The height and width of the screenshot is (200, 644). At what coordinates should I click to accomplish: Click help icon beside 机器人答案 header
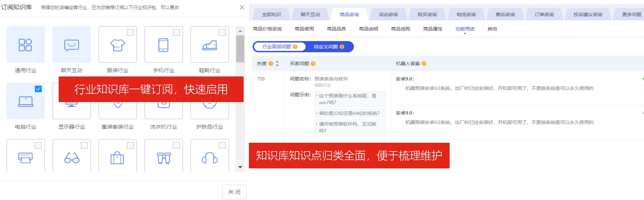[424, 64]
